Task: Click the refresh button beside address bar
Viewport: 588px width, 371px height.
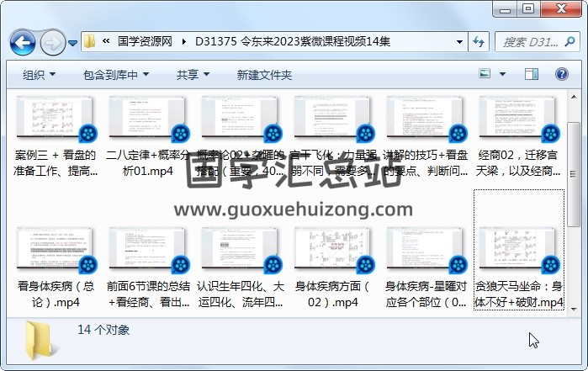Action: pos(479,41)
